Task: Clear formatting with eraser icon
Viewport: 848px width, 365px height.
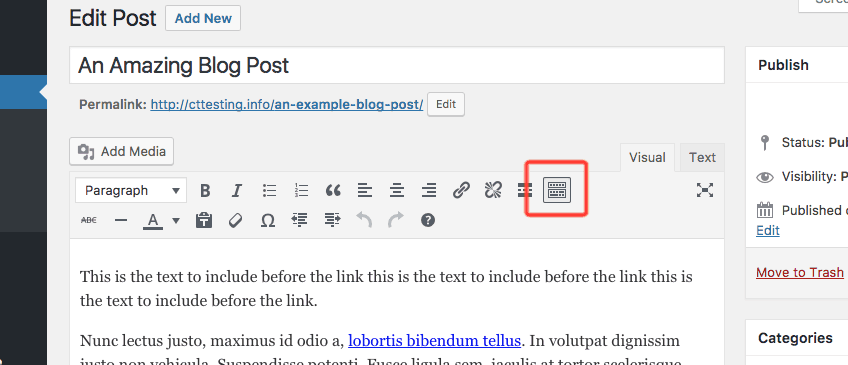Action: click(x=235, y=221)
